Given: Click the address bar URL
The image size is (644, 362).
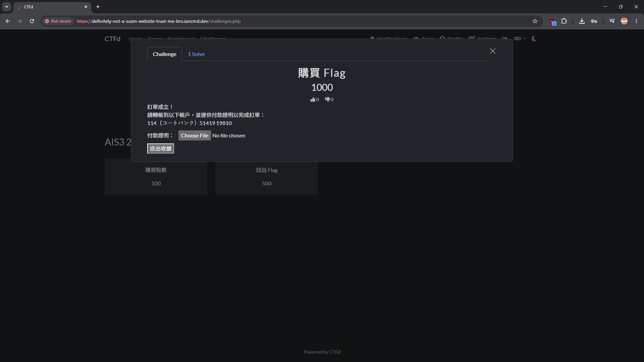Looking at the screenshot, I should coord(159,21).
